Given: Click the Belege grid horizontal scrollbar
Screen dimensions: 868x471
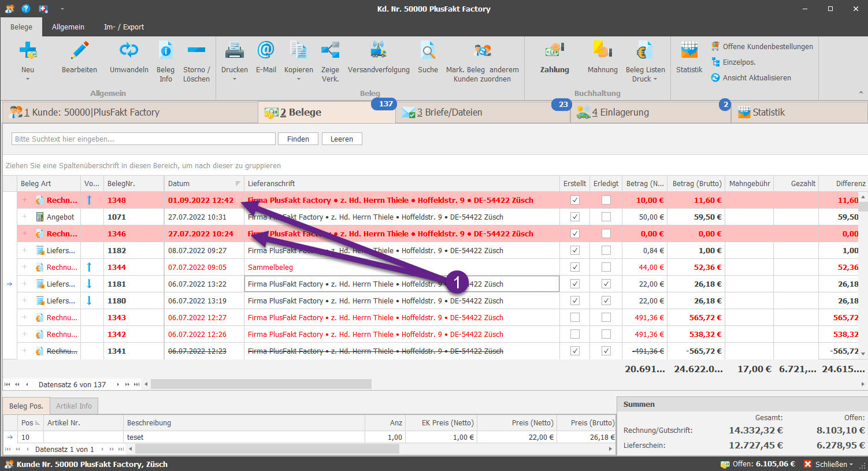Looking at the screenshot, I should coord(261,384).
